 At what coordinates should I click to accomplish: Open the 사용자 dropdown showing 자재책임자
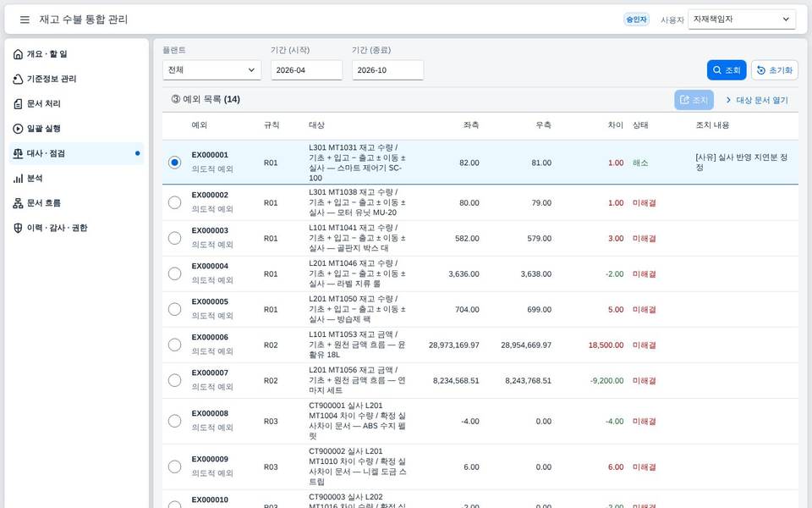[x=742, y=19]
